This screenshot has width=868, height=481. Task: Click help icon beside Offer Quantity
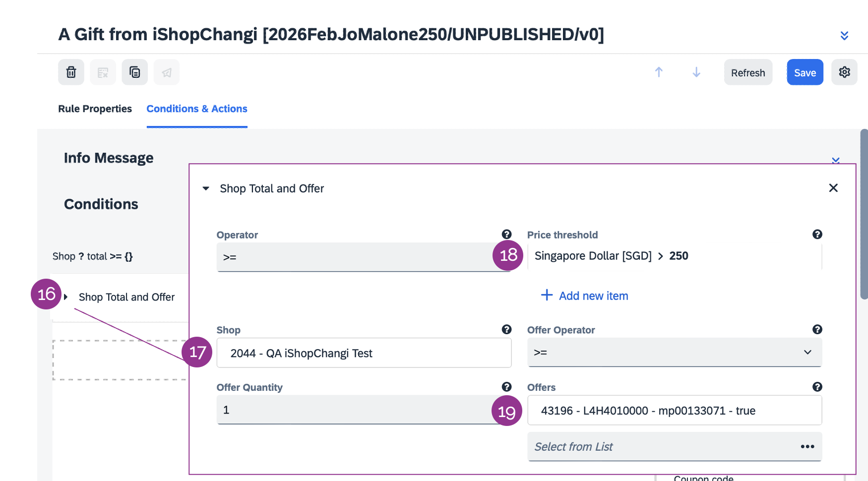[506, 387]
